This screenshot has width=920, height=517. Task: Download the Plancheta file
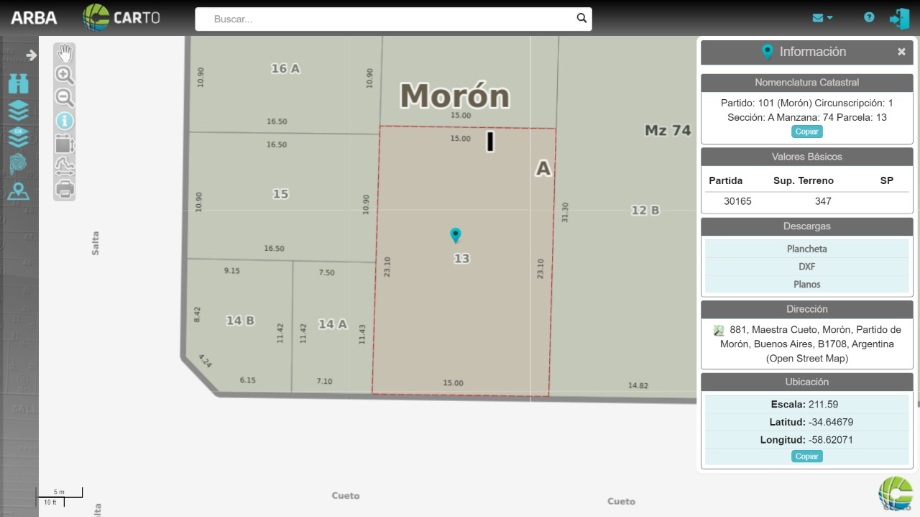pos(807,249)
